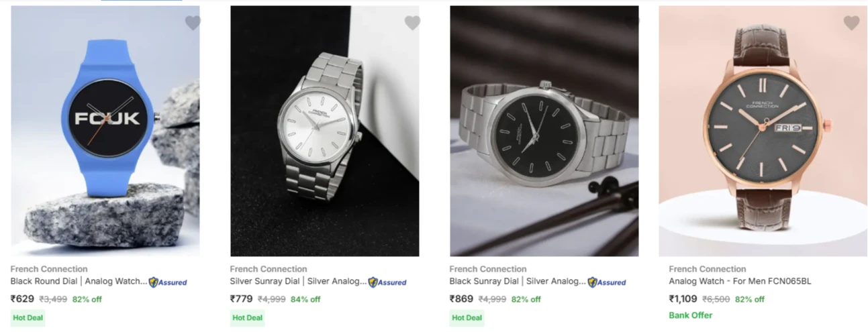Click Hot Deal tag under ₹629 watch
The width and height of the screenshot is (868, 332).
tap(28, 317)
